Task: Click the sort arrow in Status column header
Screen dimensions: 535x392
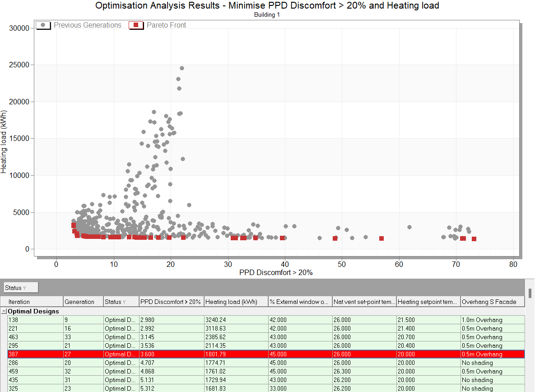Action: [x=125, y=302]
